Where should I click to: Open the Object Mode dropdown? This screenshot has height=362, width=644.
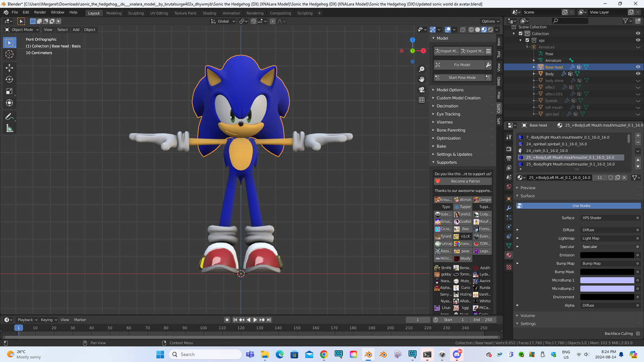coord(23,30)
